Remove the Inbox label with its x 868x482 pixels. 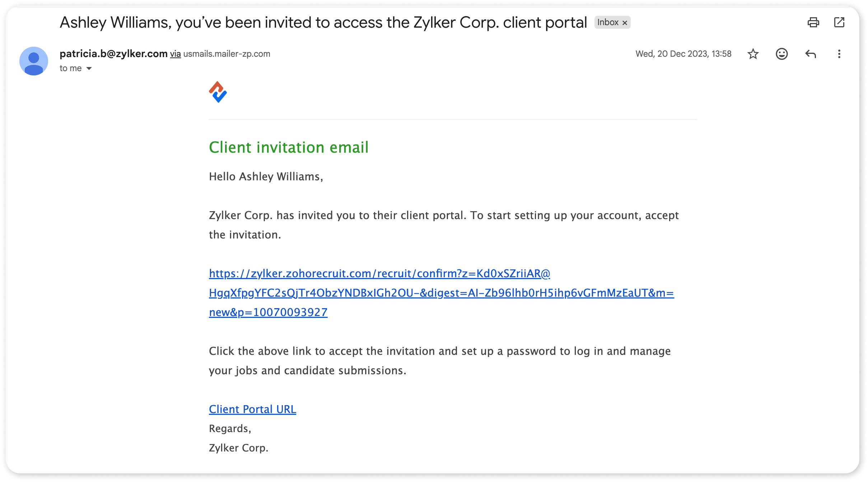(x=625, y=23)
